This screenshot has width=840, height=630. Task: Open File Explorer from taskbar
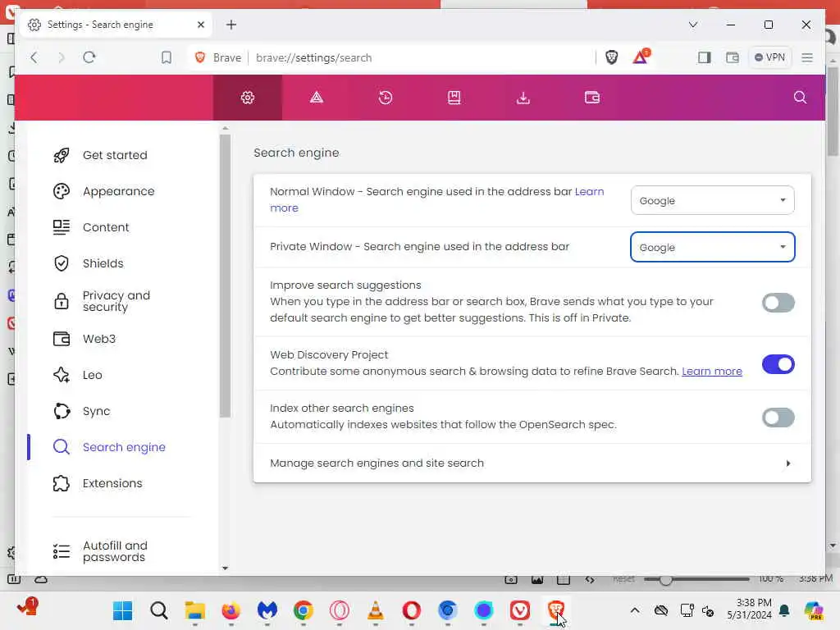pyautogui.click(x=195, y=610)
